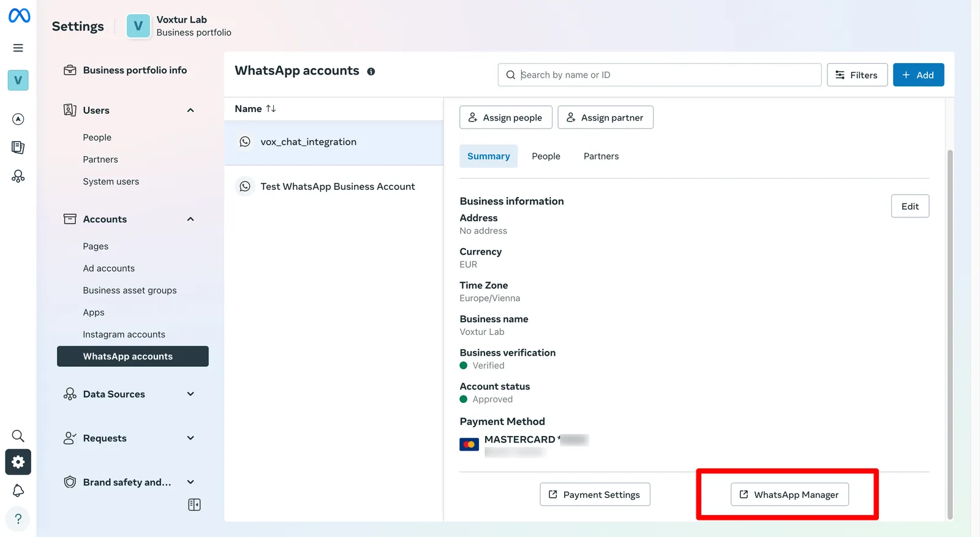Open Payment Settings
Image resolution: width=980 pixels, height=537 pixels.
click(595, 495)
